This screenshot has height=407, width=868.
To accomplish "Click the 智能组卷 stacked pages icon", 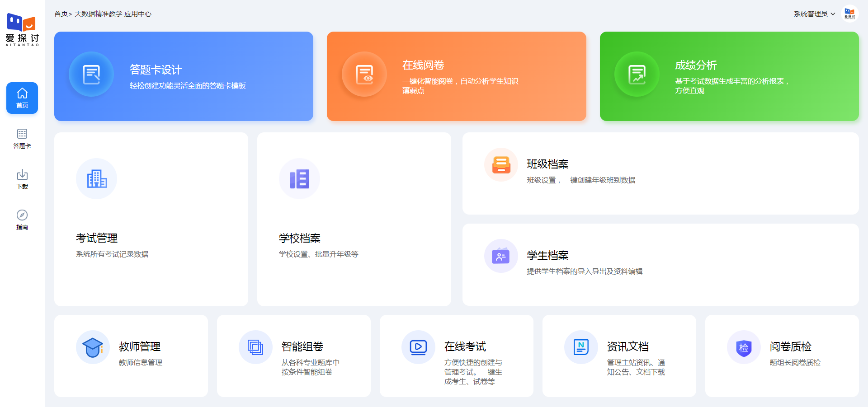I will point(255,347).
